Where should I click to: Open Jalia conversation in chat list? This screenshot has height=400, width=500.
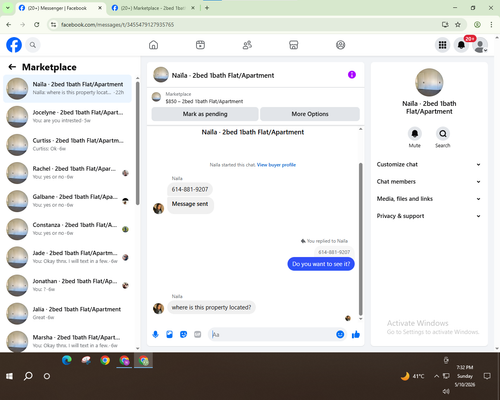coord(68,313)
